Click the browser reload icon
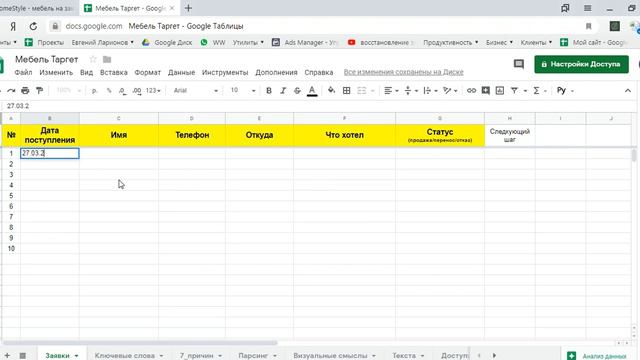This screenshot has height=360, width=640. pos(33,26)
